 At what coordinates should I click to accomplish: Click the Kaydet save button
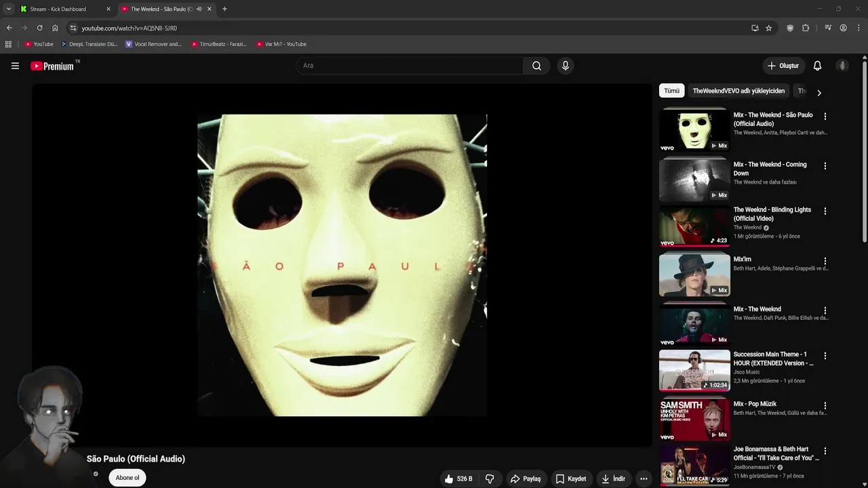[570, 479]
